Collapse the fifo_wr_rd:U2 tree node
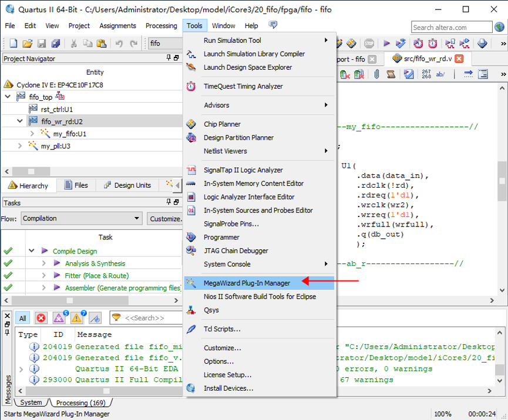The width and height of the screenshot is (508, 420). (20, 121)
